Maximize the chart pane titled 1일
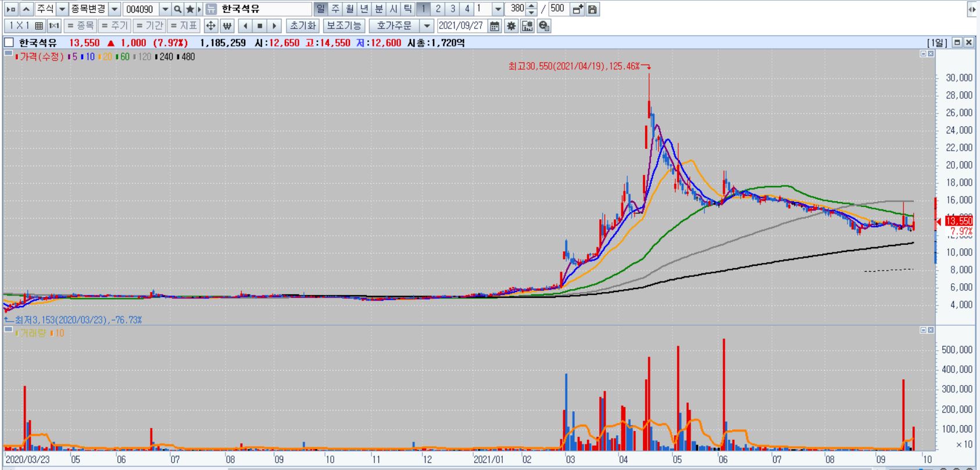 pyautogui.click(x=957, y=42)
